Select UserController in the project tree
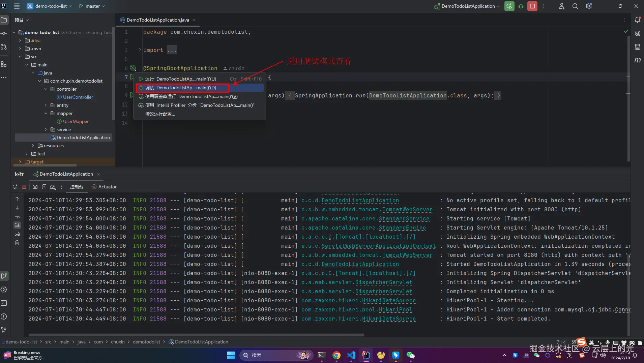The width and height of the screenshot is (644, 363). 78,97
